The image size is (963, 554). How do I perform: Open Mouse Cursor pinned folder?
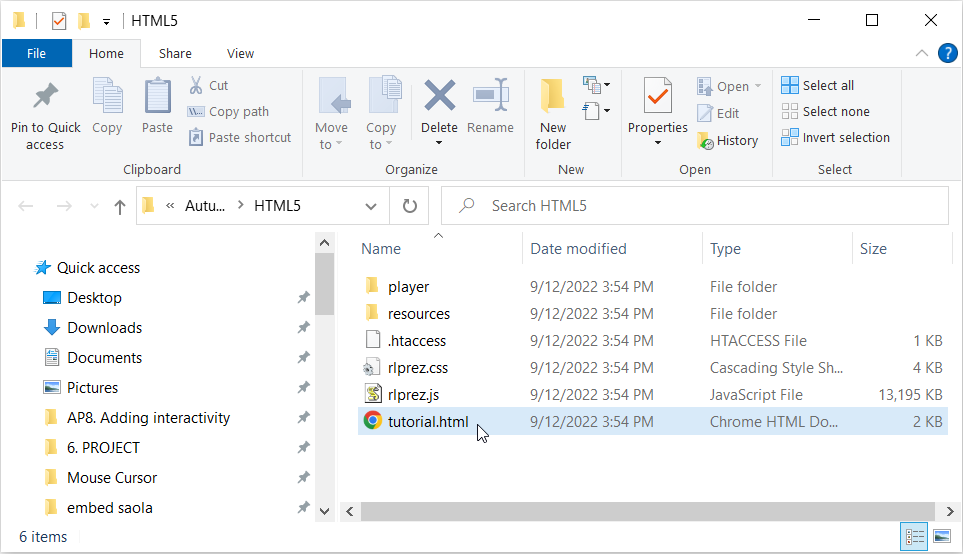[101, 478]
